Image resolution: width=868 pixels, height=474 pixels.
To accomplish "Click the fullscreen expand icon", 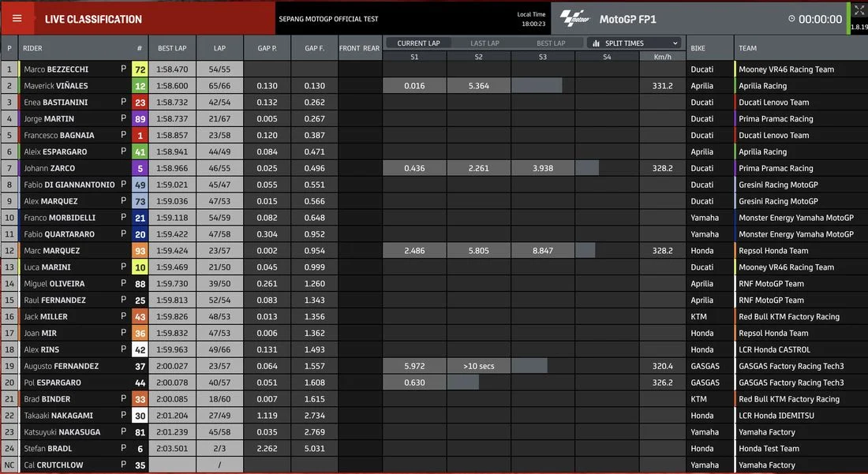I will point(859,10).
